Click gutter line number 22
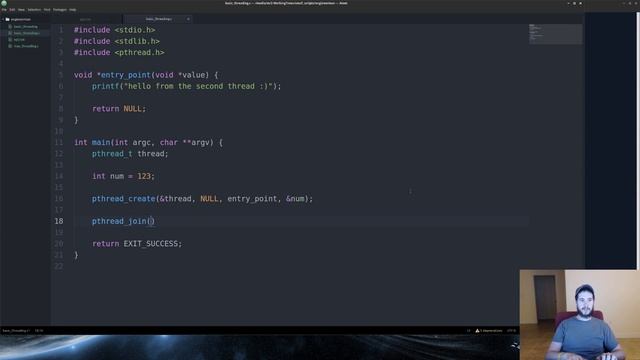640x360 pixels. tap(59, 266)
